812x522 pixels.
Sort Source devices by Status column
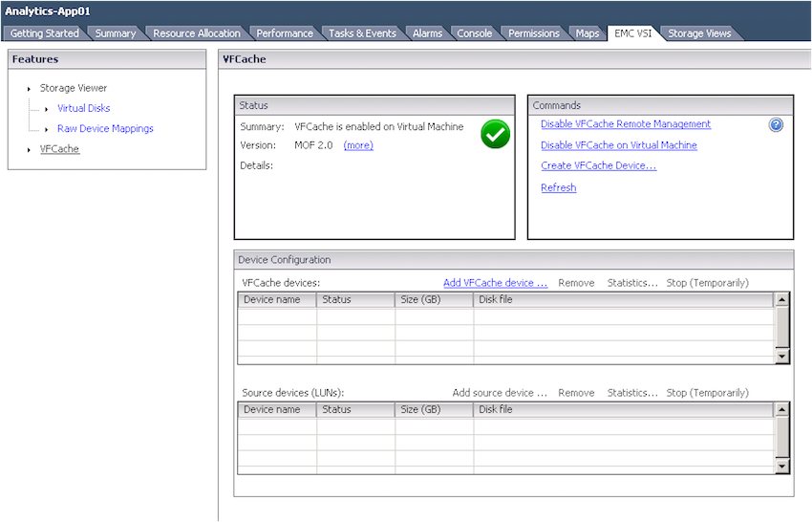tap(355, 409)
